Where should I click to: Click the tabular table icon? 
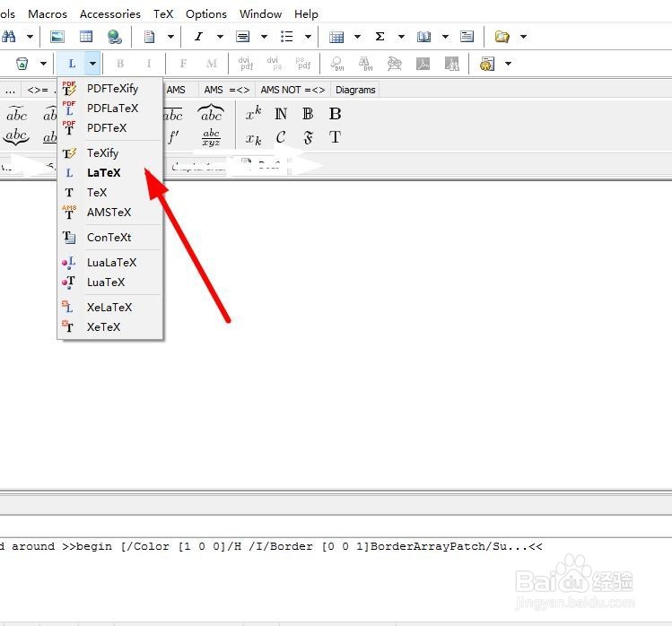tap(336, 37)
